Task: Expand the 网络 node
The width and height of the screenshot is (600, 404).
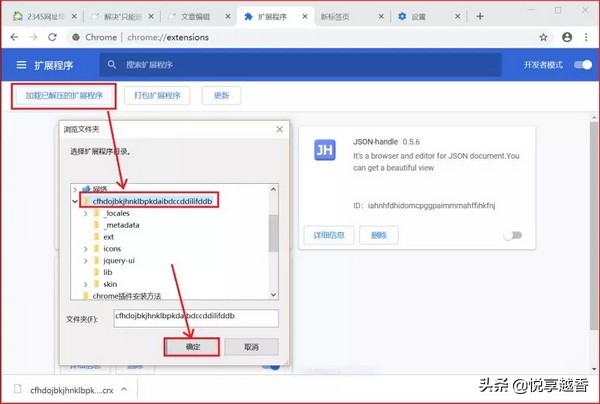Action: click(x=75, y=189)
